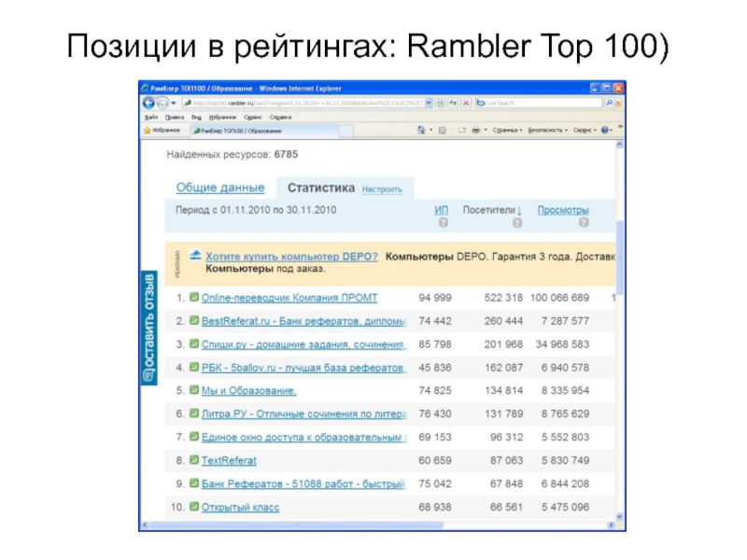This screenshot has height=560, width=747.
Task: Open the Избранное menu in menu bar
Action: tap(222, 118)
